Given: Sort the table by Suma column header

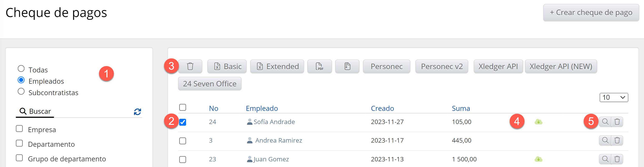Looking at the screenshot, I should (x=461, y=108).
